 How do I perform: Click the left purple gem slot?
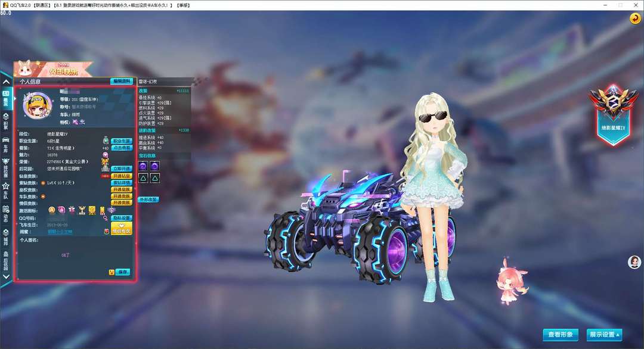(143, 166)
